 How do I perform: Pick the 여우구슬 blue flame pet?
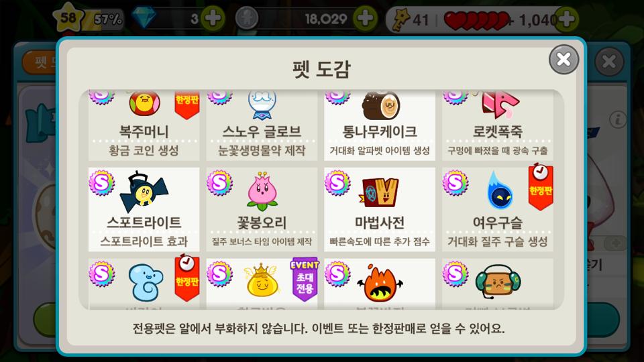(497, 209)
